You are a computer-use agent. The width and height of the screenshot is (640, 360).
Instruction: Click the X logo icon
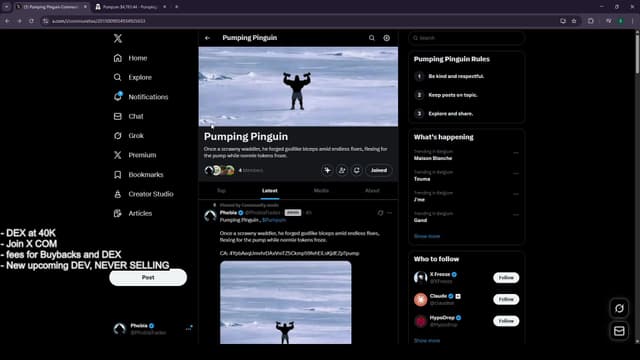[x=118, y=38]
